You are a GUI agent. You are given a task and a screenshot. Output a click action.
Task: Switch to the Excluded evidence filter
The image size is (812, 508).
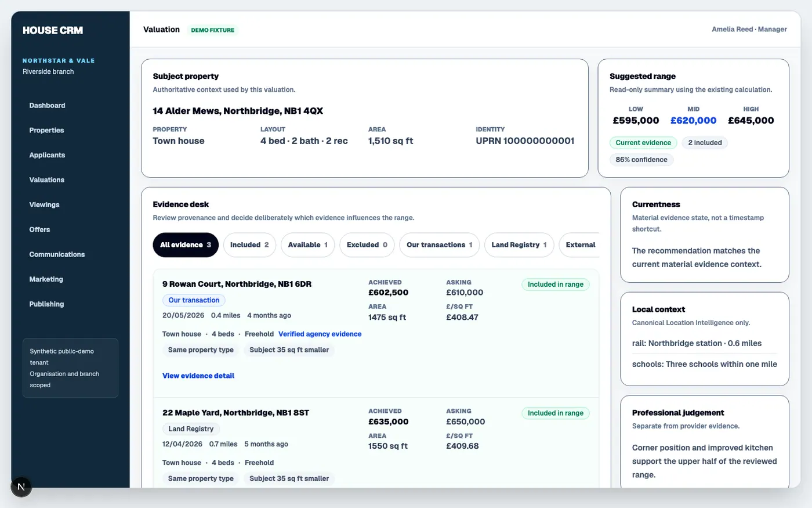[367, 245]
